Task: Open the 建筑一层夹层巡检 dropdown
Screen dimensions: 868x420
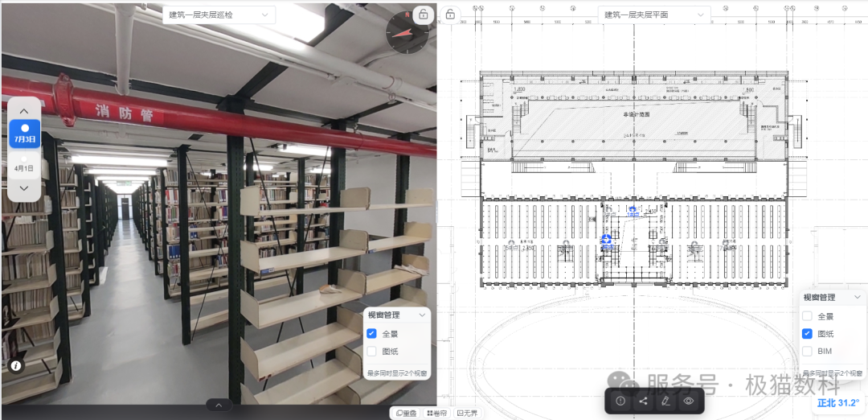Action: [219, 15]
